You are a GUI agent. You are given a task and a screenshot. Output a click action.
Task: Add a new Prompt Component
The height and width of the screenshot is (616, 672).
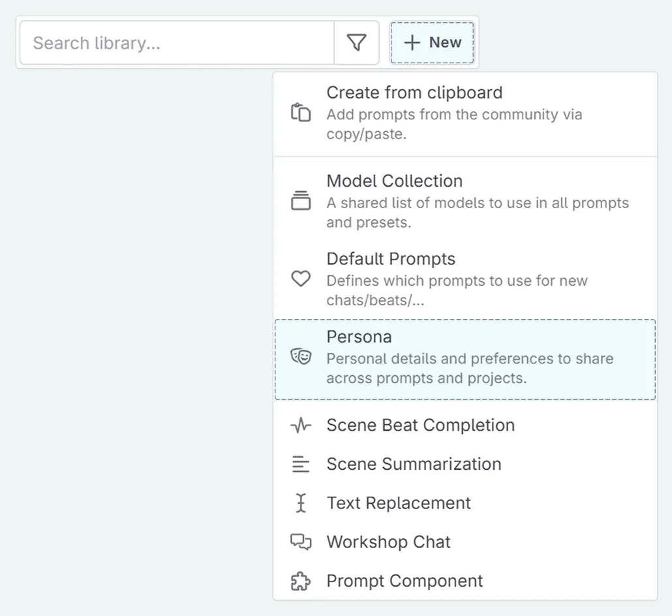465,581
